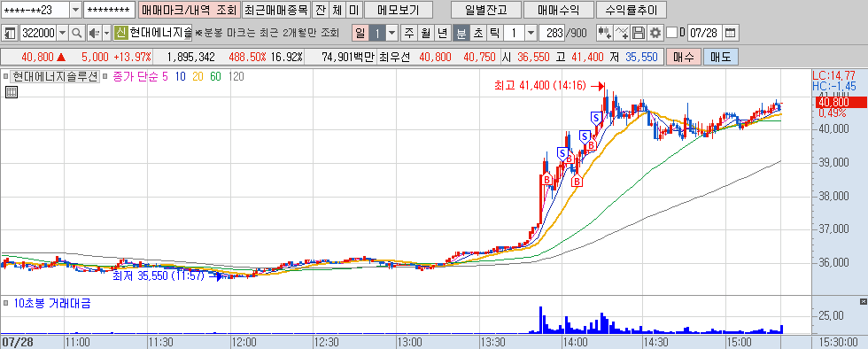Switch chart period to 년 (yearly)
868x349 pixels.
[442, 34]
